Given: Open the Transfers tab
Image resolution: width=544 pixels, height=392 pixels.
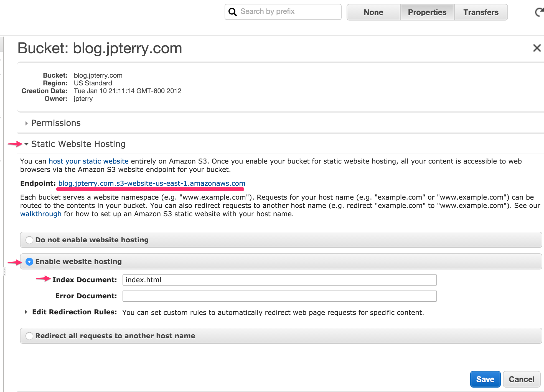Looking at the screenshot, I should 481,12.
